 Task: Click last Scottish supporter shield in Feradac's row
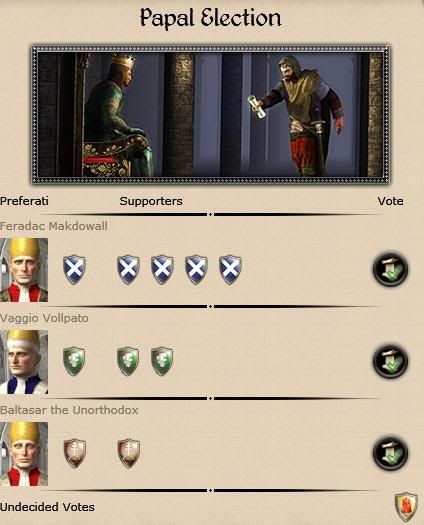pos(230,270)
